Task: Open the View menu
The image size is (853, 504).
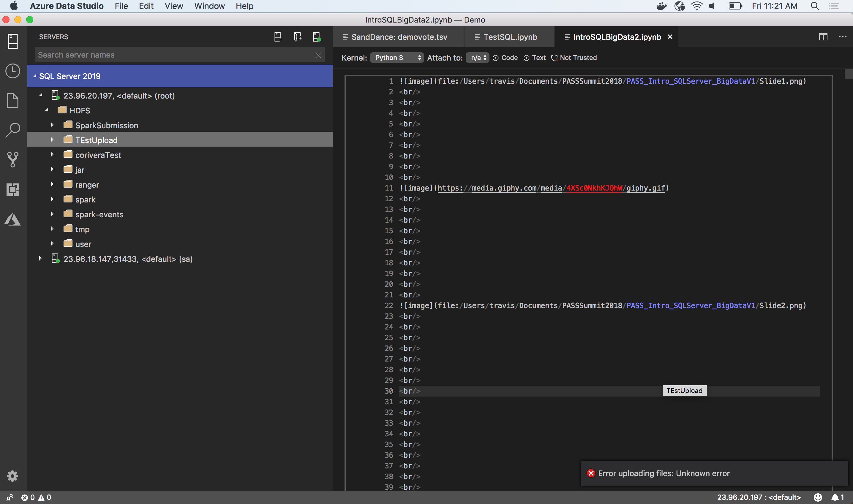Action: (x=174, y=6)
